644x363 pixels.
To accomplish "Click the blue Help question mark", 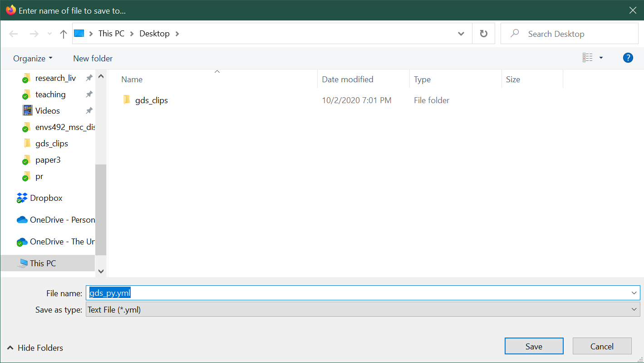I will 628,58.
